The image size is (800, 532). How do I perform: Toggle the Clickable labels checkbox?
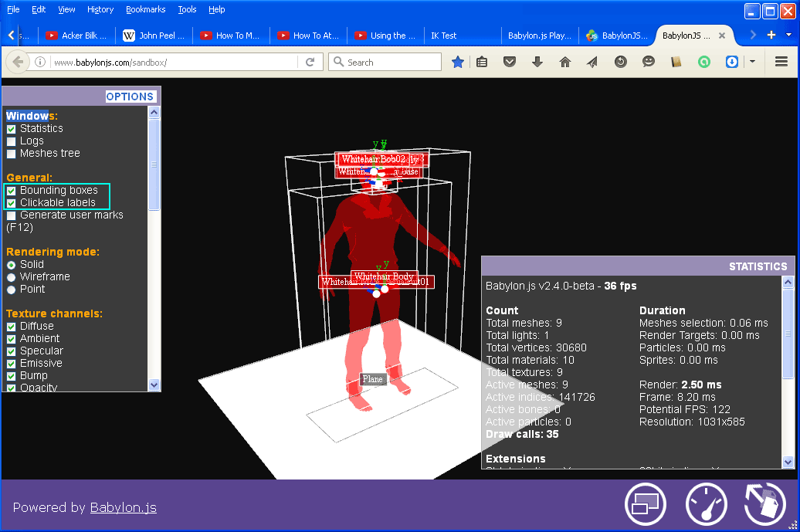(x=12, y=203)
